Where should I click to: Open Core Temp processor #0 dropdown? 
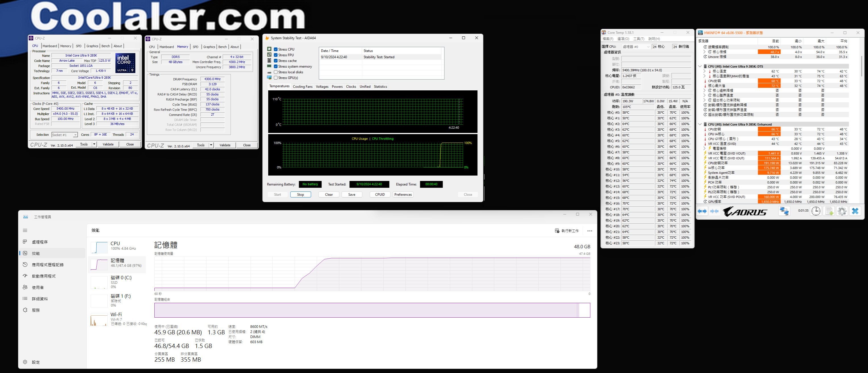pyautogui.click(x=636, y=47)
